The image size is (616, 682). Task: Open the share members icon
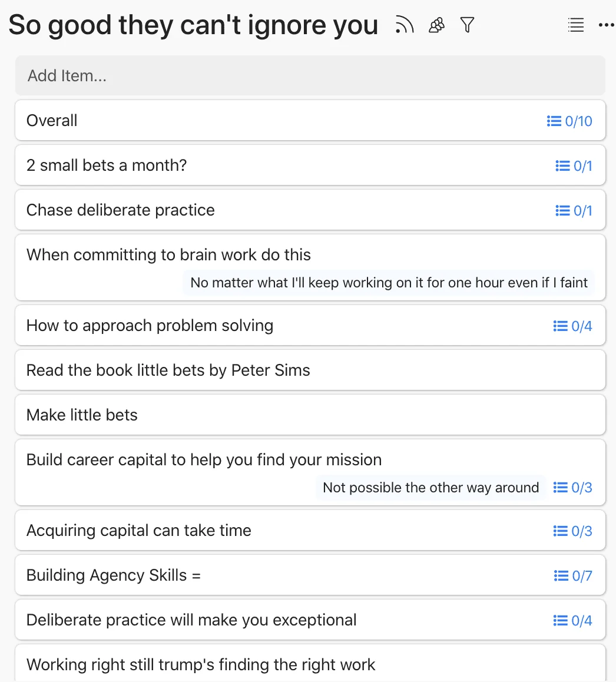click(x=436, y=25)
